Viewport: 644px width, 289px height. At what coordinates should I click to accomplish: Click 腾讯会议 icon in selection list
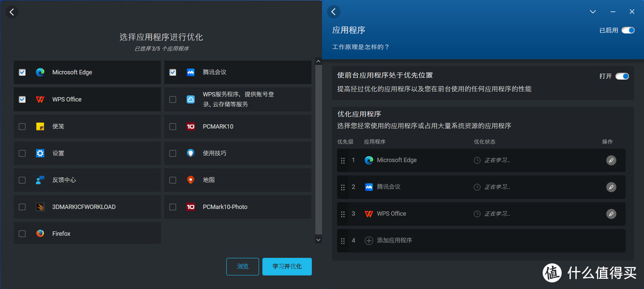191,72
